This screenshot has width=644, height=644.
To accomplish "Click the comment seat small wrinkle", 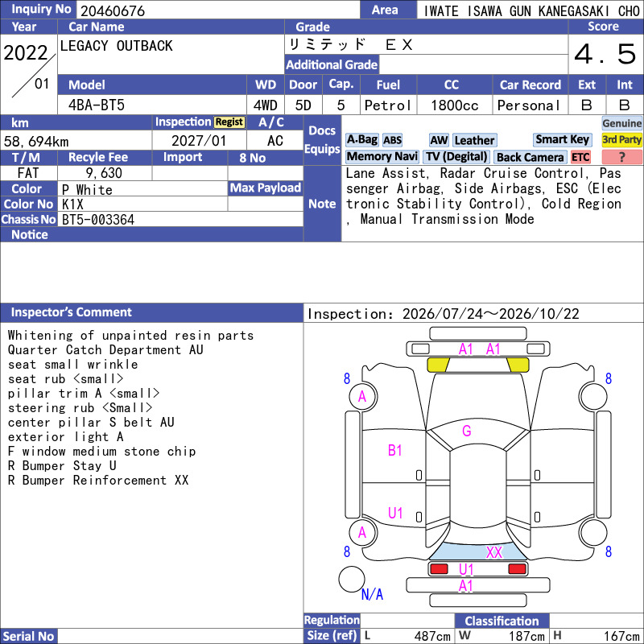I will coord(72,365).
